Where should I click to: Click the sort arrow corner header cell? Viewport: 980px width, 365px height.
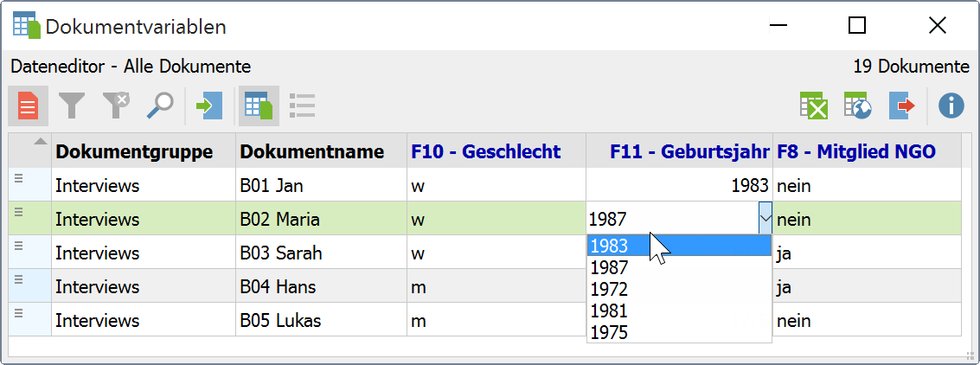click(29, 150)
